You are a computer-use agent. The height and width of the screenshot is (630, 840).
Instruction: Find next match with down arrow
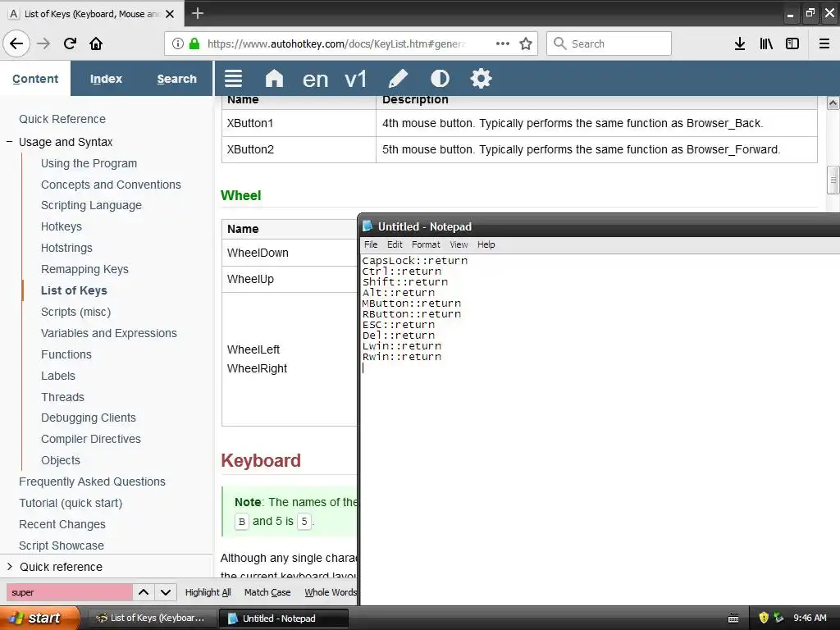(166, 592)
